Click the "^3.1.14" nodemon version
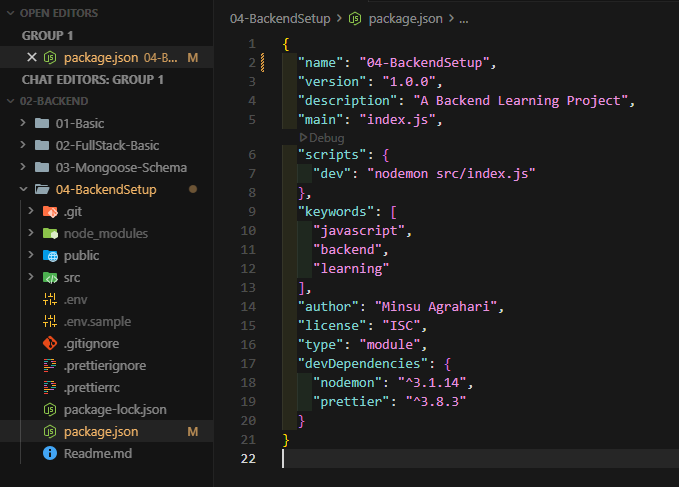 [x=432, y=383]
